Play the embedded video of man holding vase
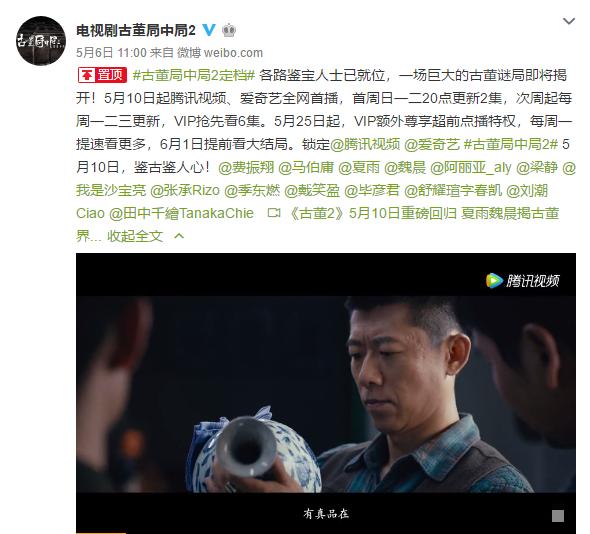Viewport: 590px width, 534px height. pos(326,393)
